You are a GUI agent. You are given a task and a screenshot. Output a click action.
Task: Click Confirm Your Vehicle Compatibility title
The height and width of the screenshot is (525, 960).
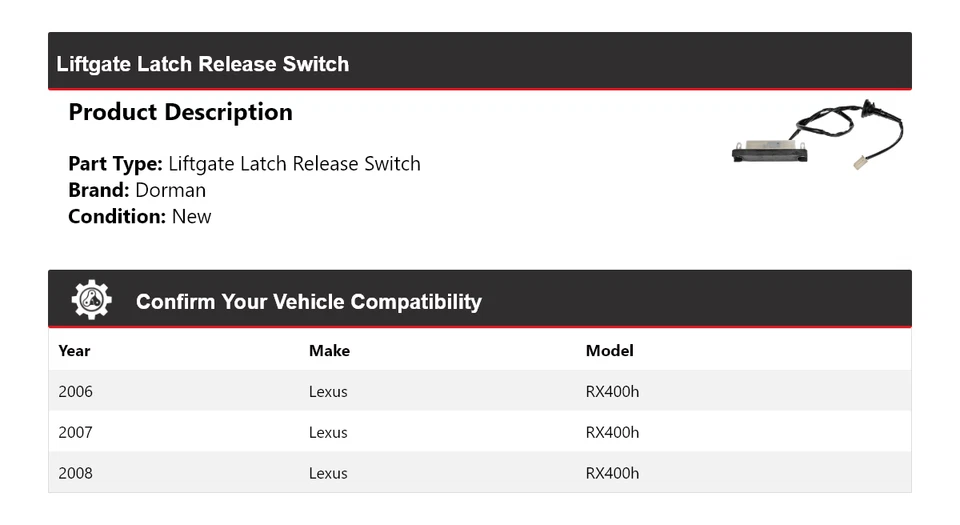[x=308, y=302]
